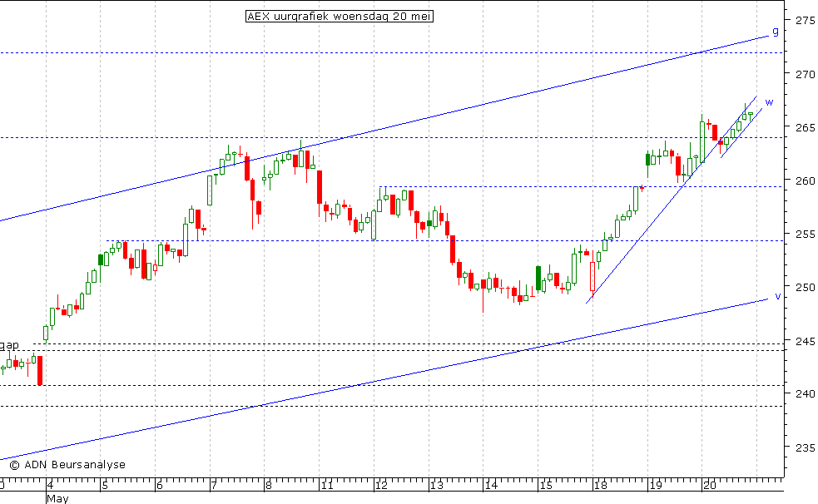Click date label 13 on the time axis

click(x=436, y=485)
